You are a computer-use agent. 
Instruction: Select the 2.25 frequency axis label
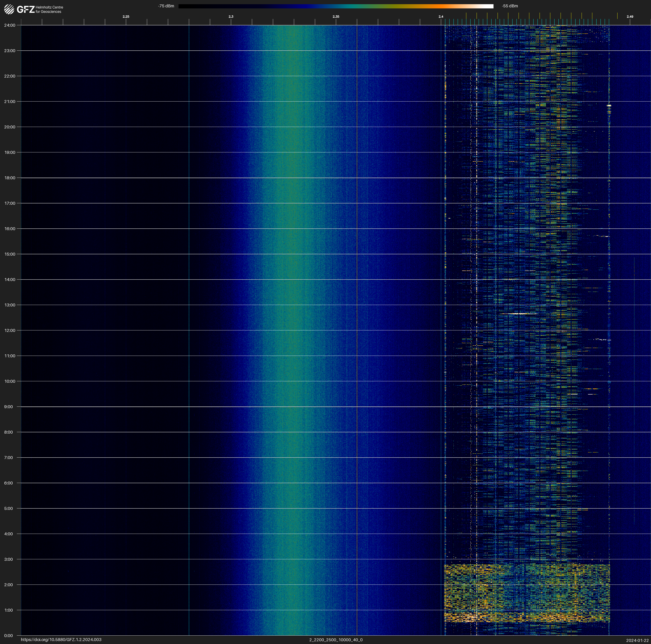click(126, 17)
